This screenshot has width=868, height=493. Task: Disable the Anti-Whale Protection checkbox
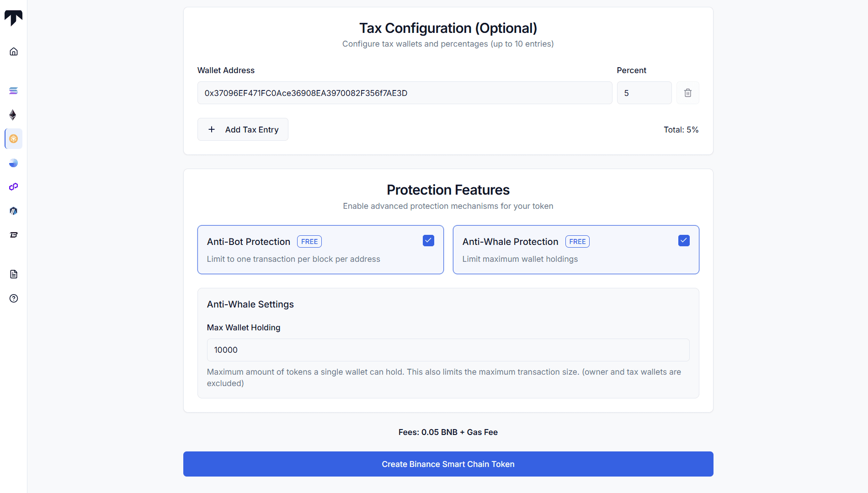click(684, 241)
